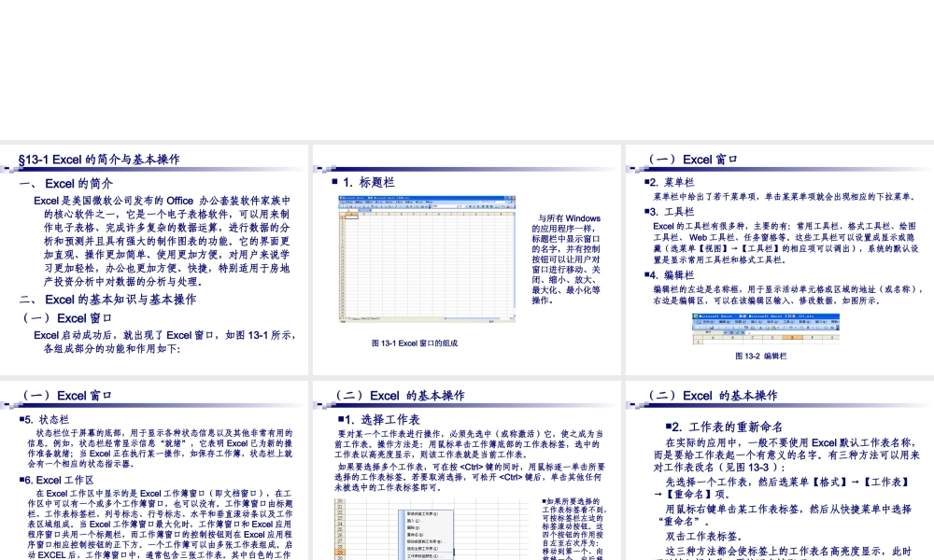This screenshot has width=934, height=560.
Task: Click the heading 二、Excel 的基本知识与基本操作
Action: (107, 300)
